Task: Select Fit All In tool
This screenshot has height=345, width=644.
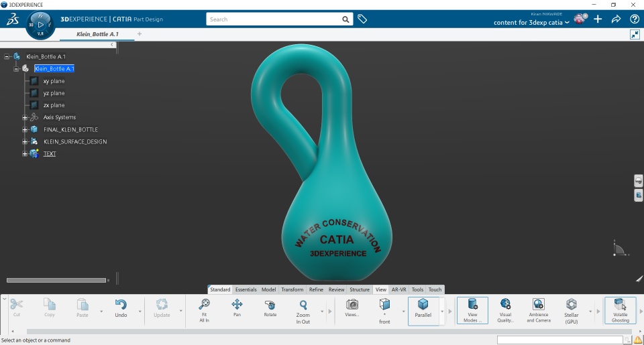Action: tap(204, 310)
